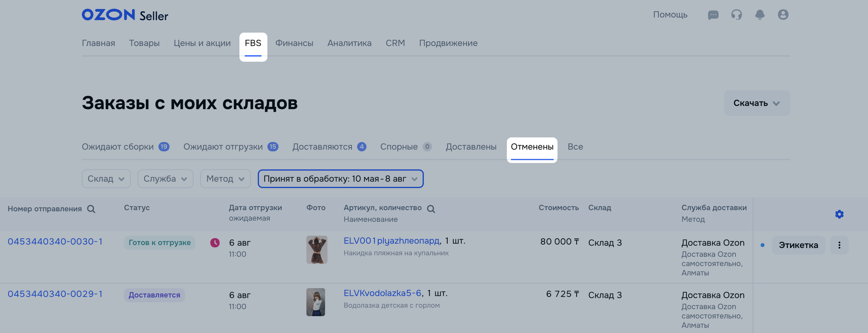Open the Принят в обработку date filter

[x=341, y=179]
